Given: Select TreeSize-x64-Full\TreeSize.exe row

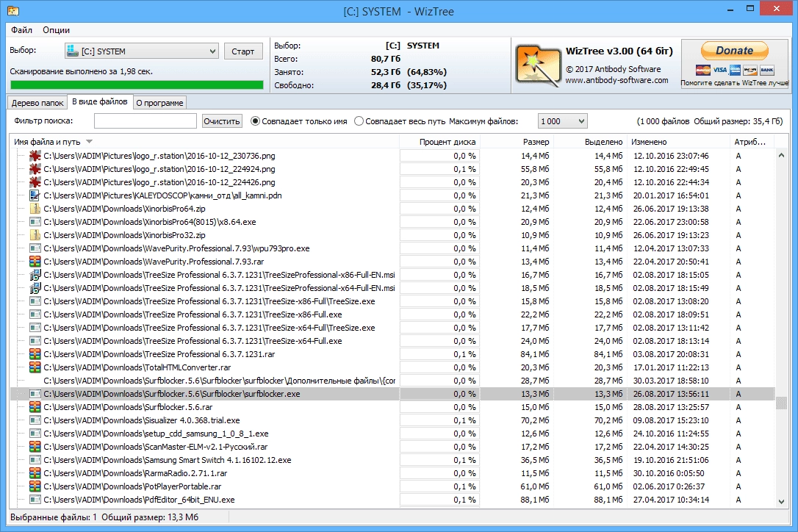Looking at the screenshot, I should tap(392, 328).
